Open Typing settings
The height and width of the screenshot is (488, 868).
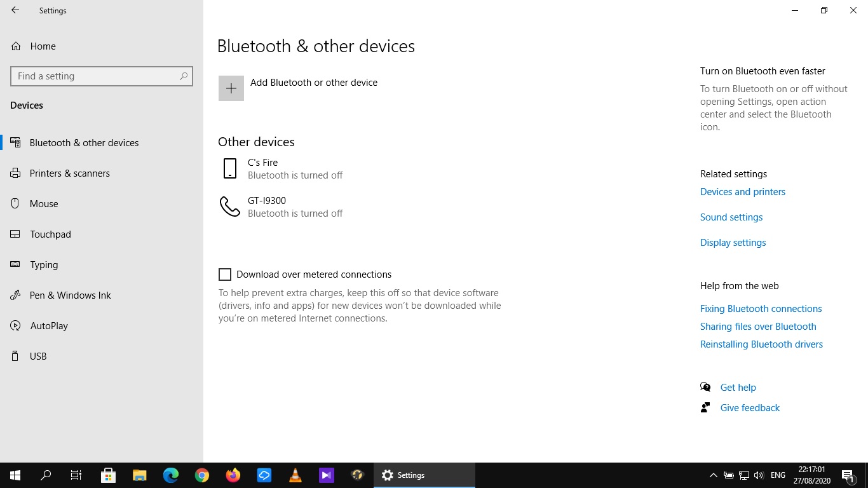point(44,264)
